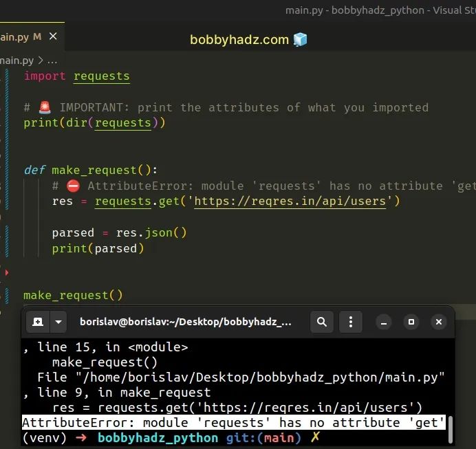
Task: Click 'line 9, in make_request' in terminal
Action: tap(124, 393)
